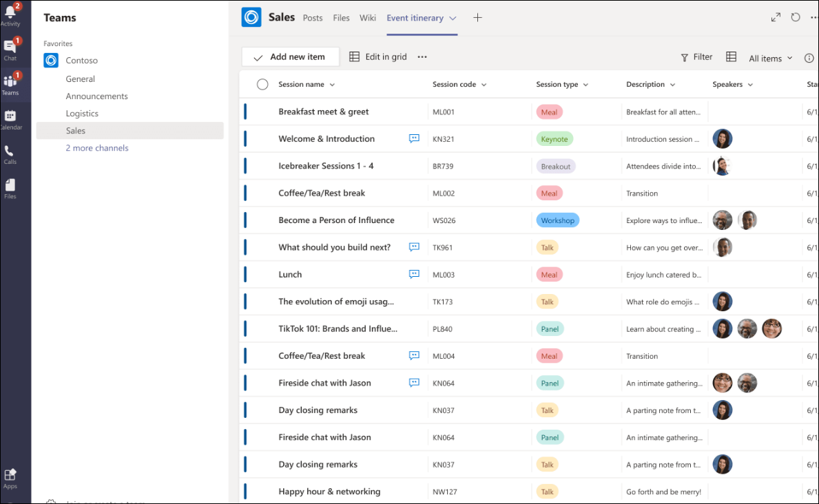Screen dimensions: 819x504
Task: Open Session type column dropdown
Action: pos(585,85)
